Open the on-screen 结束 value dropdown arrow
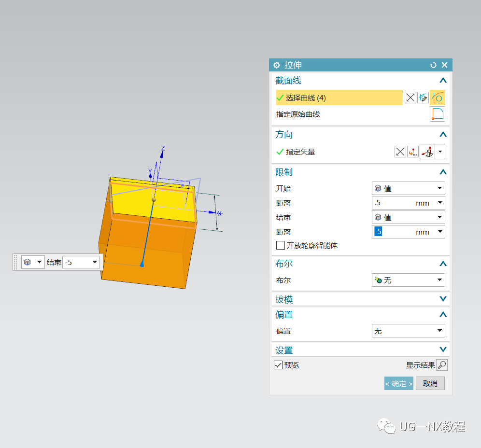 point(95,262)
